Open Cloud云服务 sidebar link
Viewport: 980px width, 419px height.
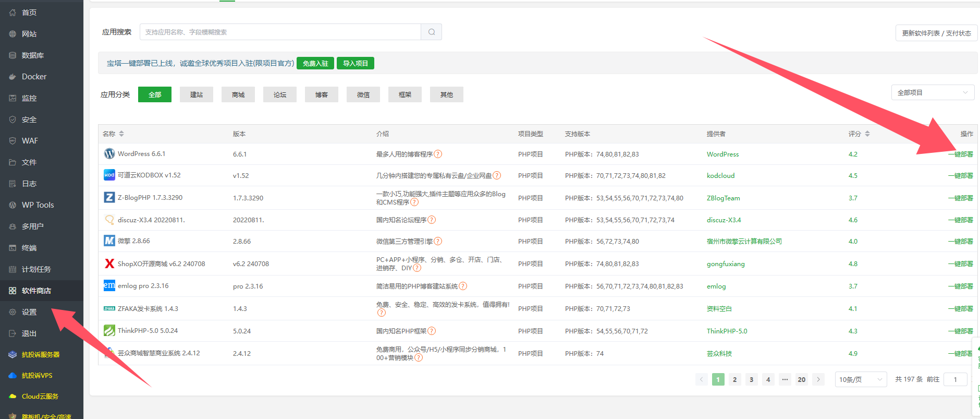[40, 396]
